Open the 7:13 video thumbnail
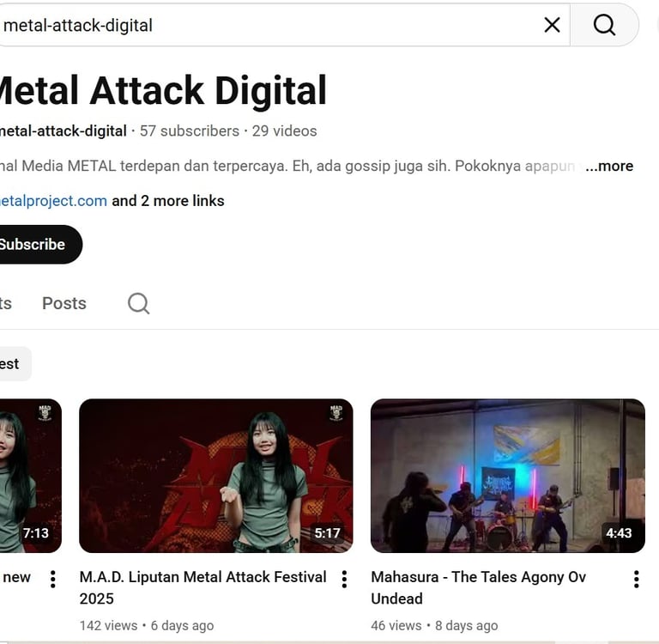 pyautogui.click(x=31, y=476)
